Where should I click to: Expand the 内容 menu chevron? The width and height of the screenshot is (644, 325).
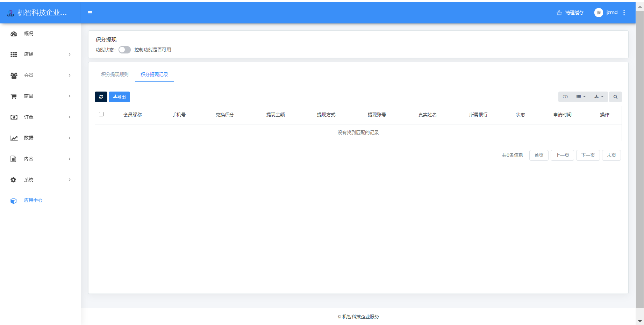tap(70, 159)
